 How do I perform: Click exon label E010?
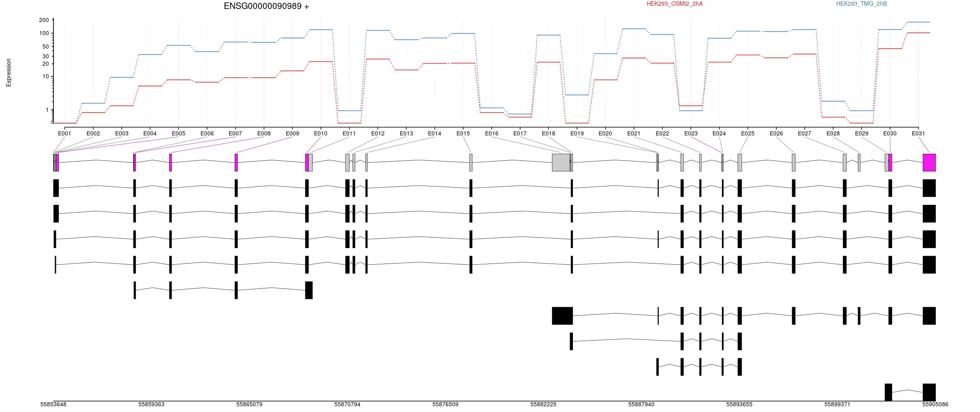(321, 133)
